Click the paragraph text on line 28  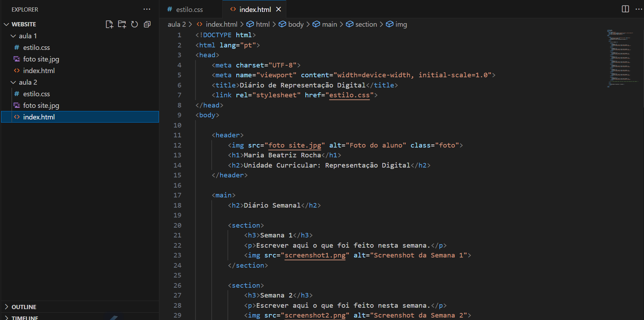point(343,306)
